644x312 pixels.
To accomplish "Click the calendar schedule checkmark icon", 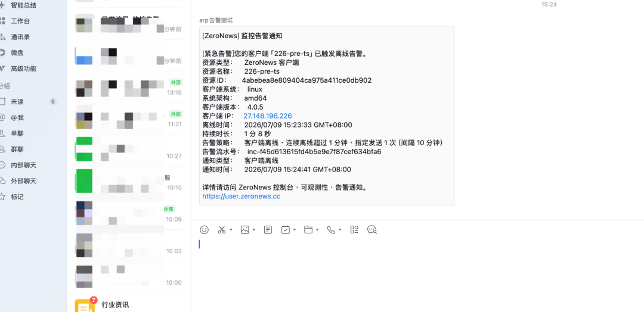I will [286, 230].
